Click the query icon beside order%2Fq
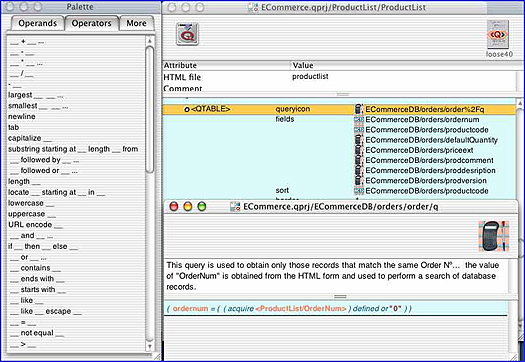The width and height of the screenshot is (525, 362). [359, 109]
